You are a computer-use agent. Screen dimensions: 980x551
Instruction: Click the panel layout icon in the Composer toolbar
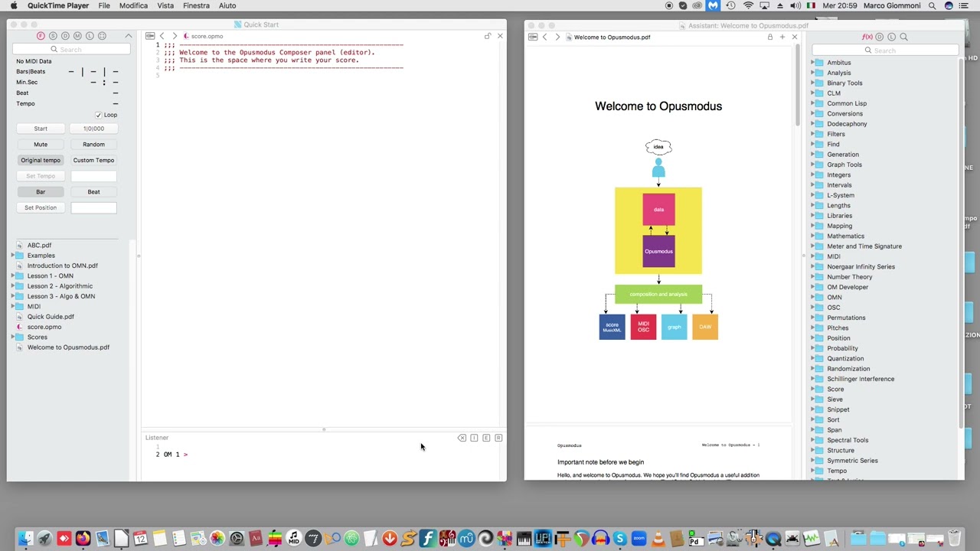click(150, 36)
